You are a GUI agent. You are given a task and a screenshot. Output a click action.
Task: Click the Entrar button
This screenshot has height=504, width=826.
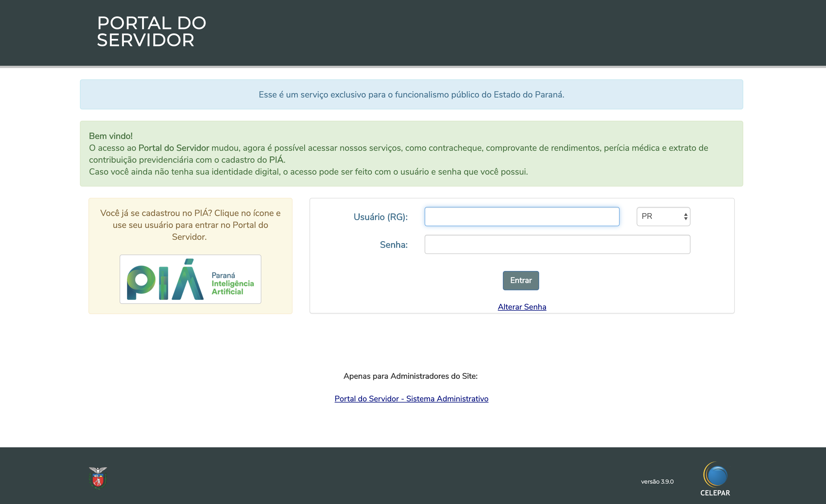click(521, 281)
